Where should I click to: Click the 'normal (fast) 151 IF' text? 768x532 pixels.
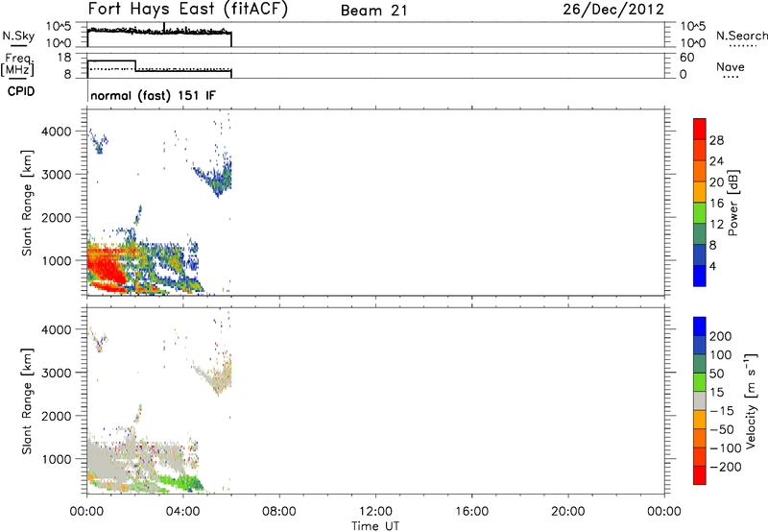153,95
